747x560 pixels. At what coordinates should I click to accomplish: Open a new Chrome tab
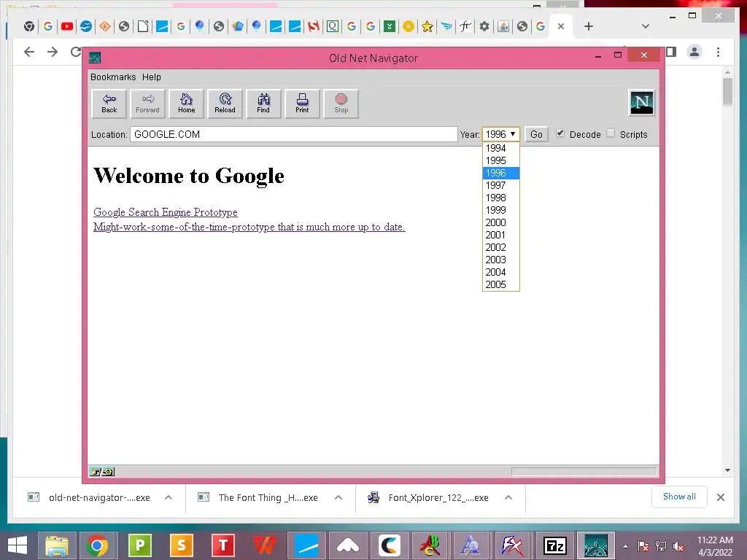(x=589, y=26)
